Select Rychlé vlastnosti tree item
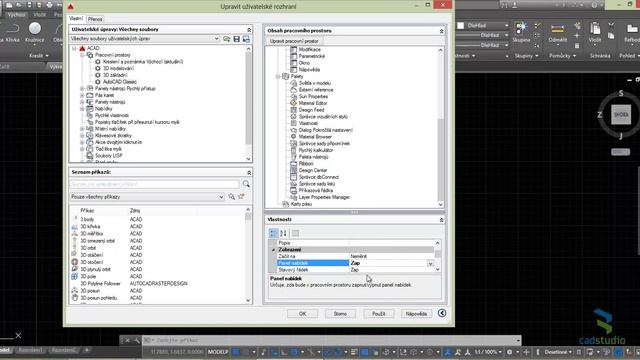 111,116
